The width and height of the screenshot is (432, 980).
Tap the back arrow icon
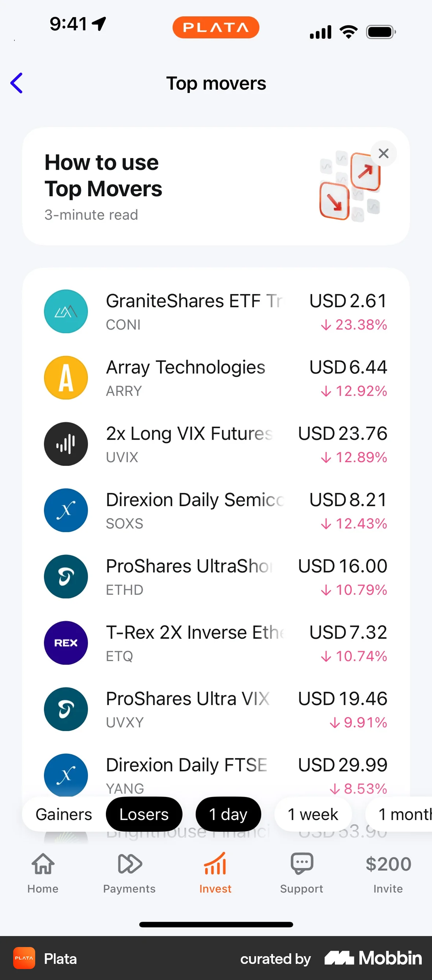17,83
